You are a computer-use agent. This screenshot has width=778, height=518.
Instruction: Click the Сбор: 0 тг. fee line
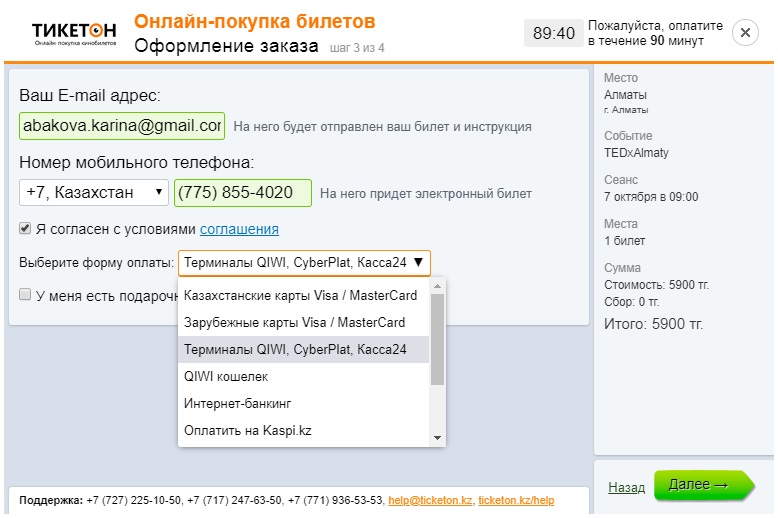point(632,302)
